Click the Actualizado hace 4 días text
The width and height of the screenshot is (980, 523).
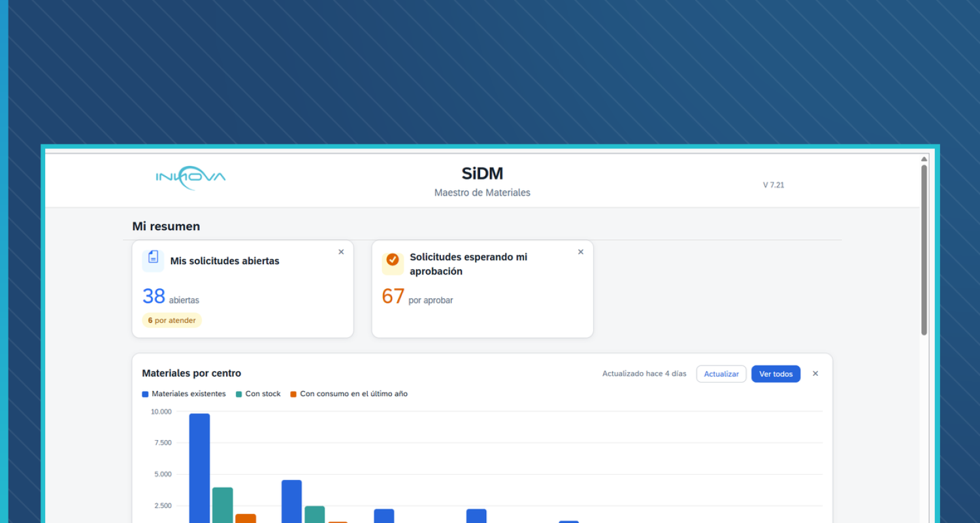[644, 374]
